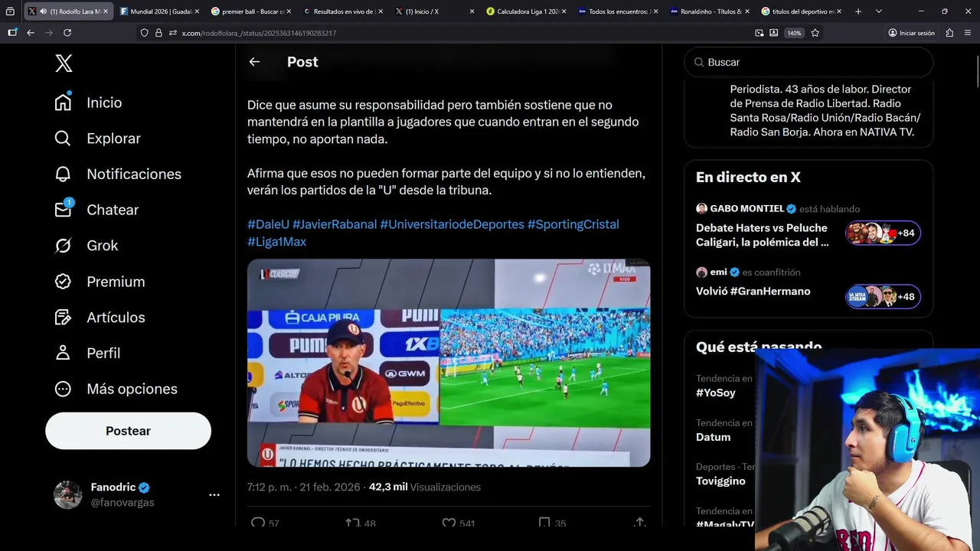Open the Perfil person icon
The width and height of the screenshot is (980, 551).
63,353
